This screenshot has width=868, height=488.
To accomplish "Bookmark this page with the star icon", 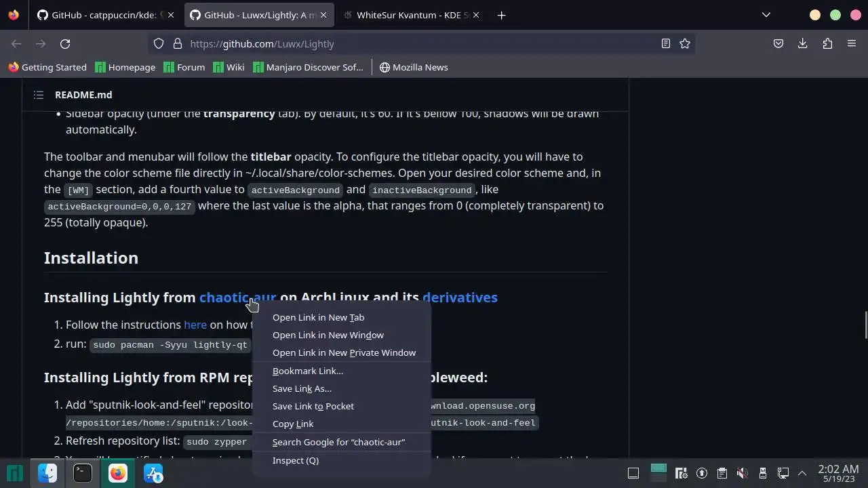I will tap(685, 43).
